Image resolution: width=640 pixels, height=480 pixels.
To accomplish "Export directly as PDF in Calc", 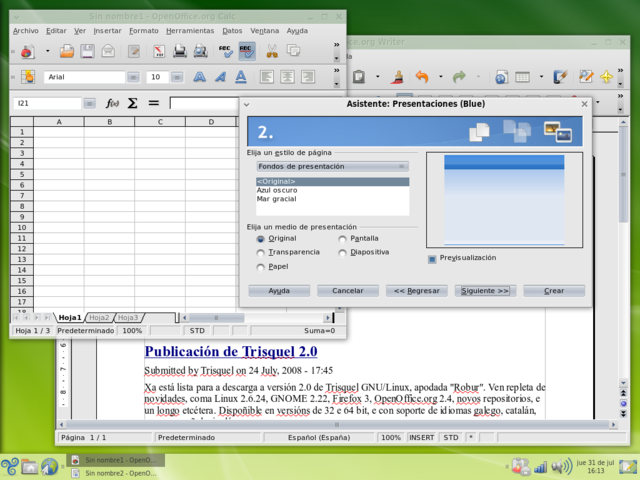I will [159, 51].
